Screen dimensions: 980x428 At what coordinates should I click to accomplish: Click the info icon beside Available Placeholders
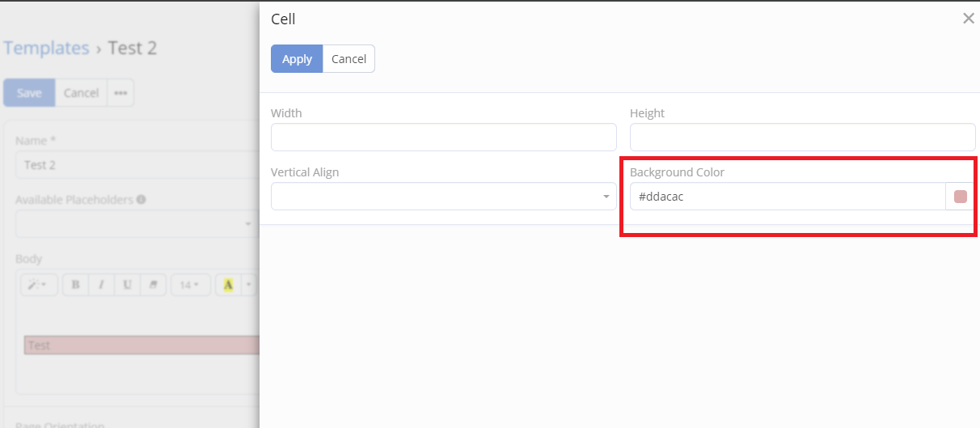tap(141, 199)
